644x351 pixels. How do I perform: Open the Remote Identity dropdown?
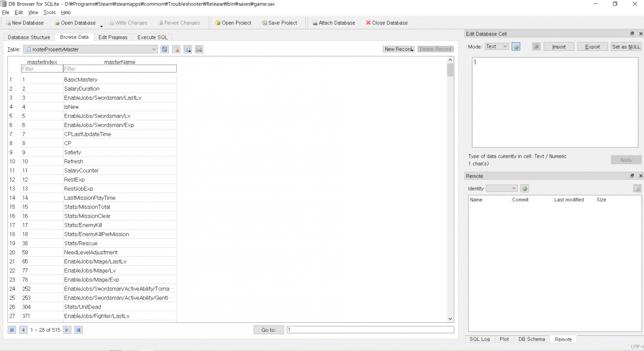click(501, 188)
